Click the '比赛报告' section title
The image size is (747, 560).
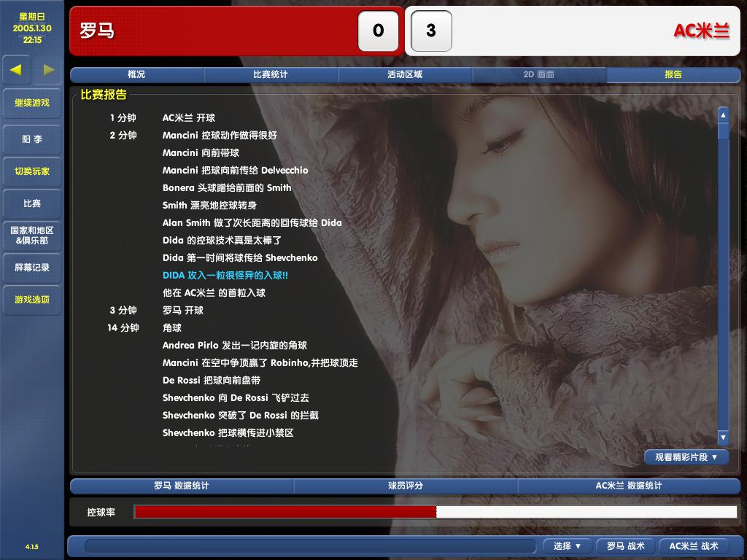pos(104,95)
